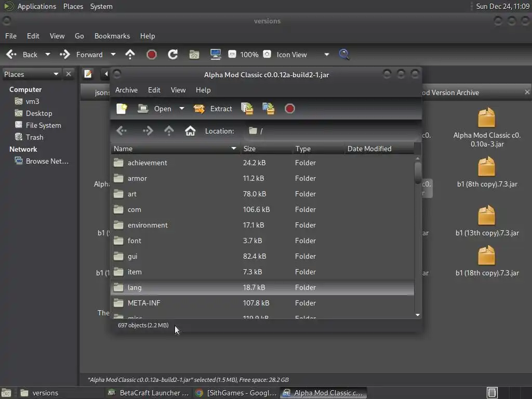Open the Icon View mode dropdown

pos(303,55)
